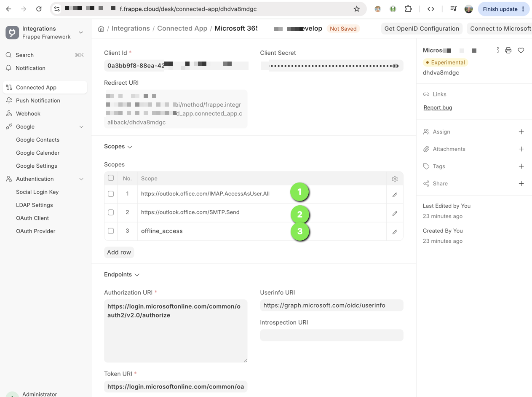
Task: Edit the offline_access row with the pencil icon
Action: point(395,232)
